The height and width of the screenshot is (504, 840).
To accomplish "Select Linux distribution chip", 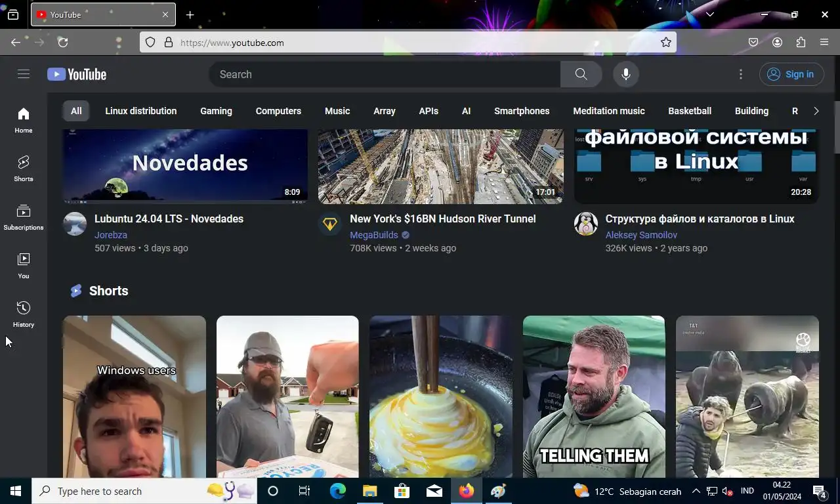I will pos(141,111).
